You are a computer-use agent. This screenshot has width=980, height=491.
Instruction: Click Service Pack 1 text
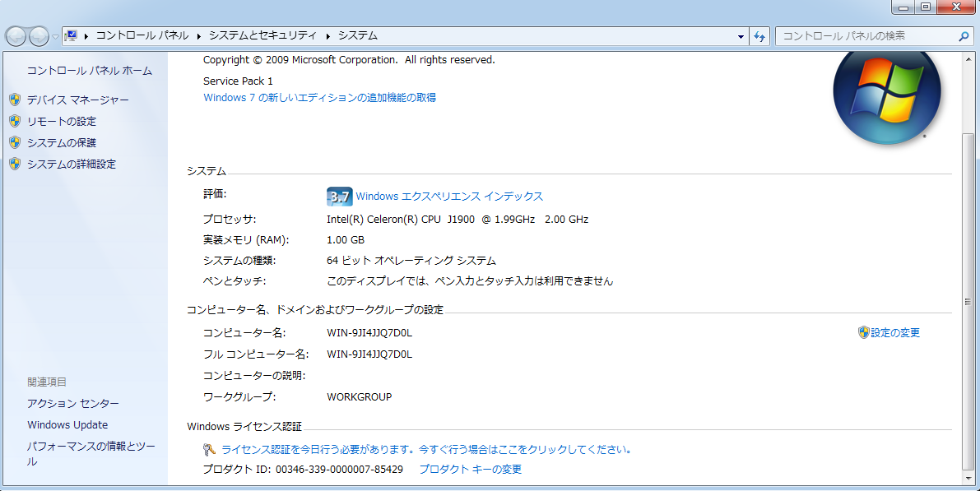click(238, 81)
